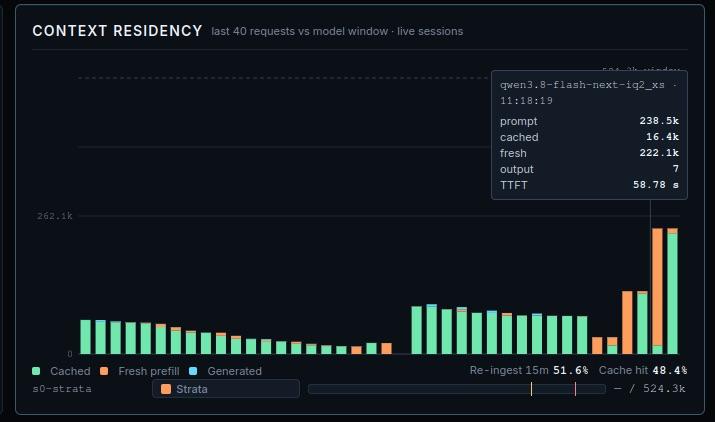Screen dimensions: 715x422
Task: Click the 's0-strata' session label
Action: (62, 389)
